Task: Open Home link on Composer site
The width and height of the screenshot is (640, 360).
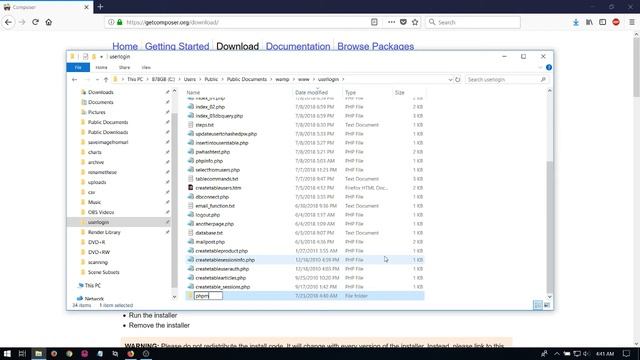Action: pyautogui.click(x=125, y=46)
